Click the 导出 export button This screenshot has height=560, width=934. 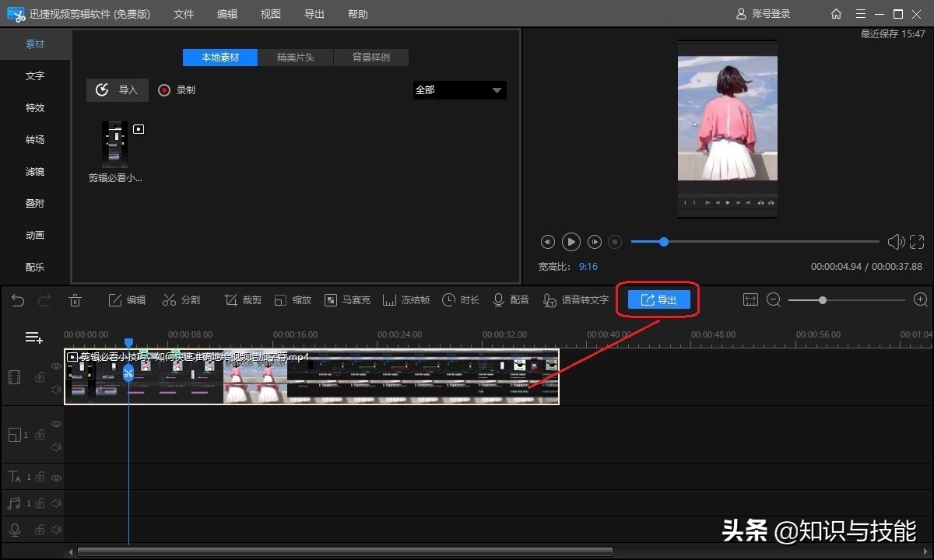click(x=658, y=299)
